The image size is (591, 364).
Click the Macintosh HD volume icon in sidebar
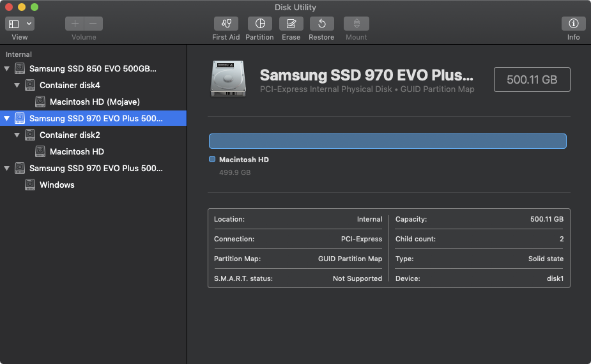click(x=40, y=151)
